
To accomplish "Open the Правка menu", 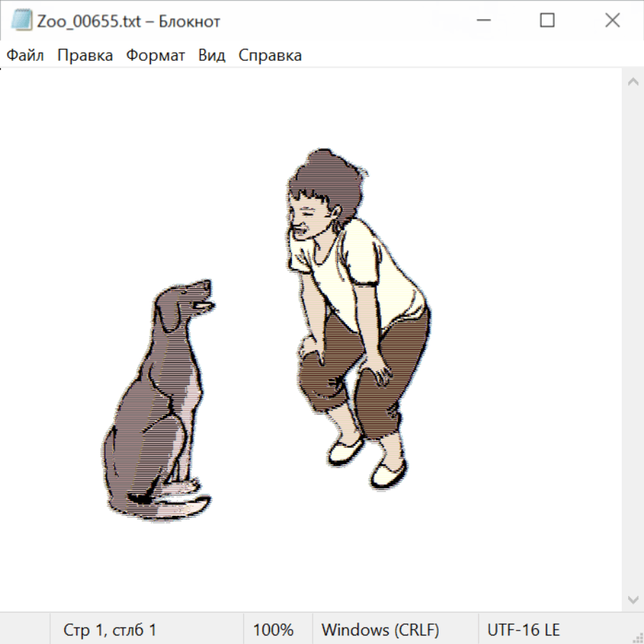I will tap(85, 56).
